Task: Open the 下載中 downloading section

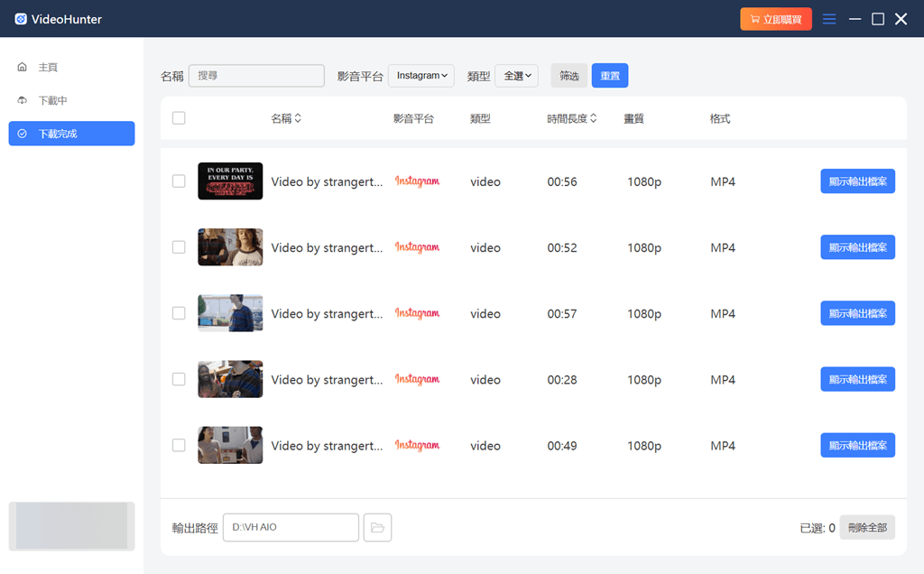Action: [x=52, y=101]
